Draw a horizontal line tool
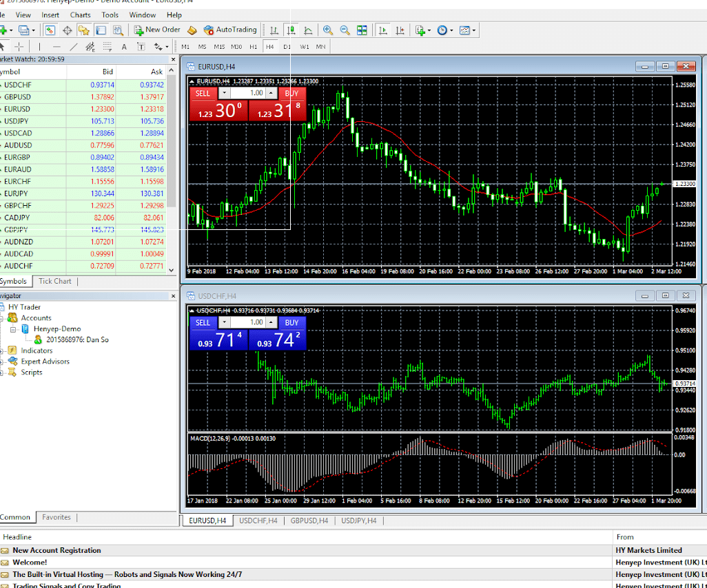This screenshot has width=707, height=588. 57,46
